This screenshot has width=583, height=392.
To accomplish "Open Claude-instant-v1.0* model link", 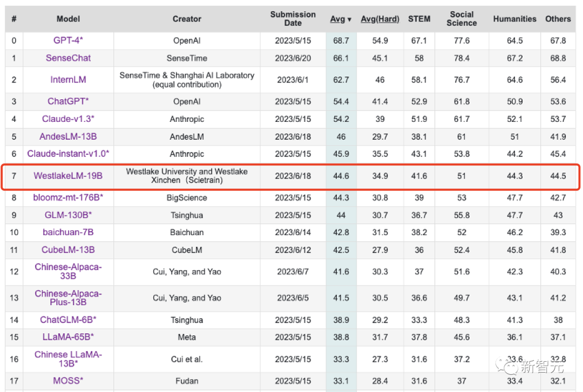I will (x=68, y=154).
